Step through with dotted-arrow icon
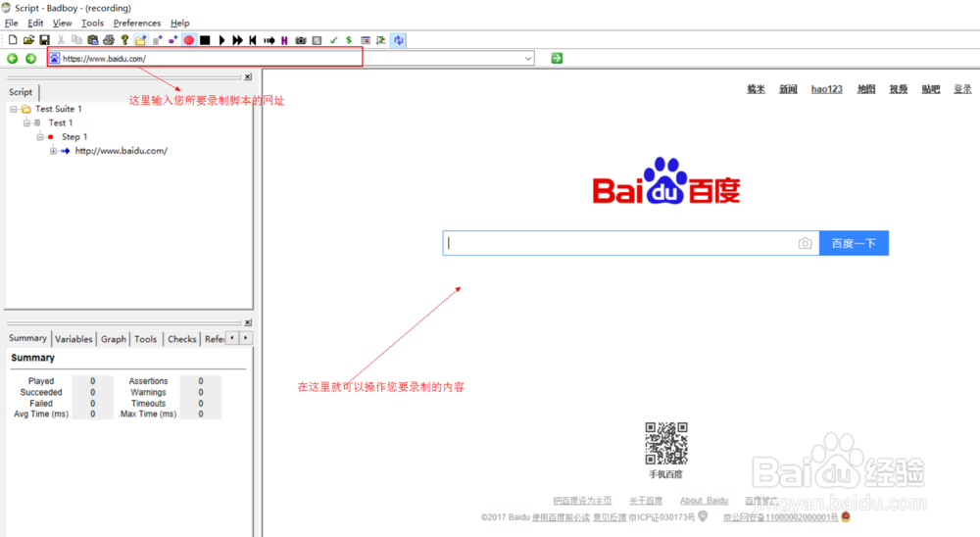This screenshot has height=537, width=980. click(269, 40)
